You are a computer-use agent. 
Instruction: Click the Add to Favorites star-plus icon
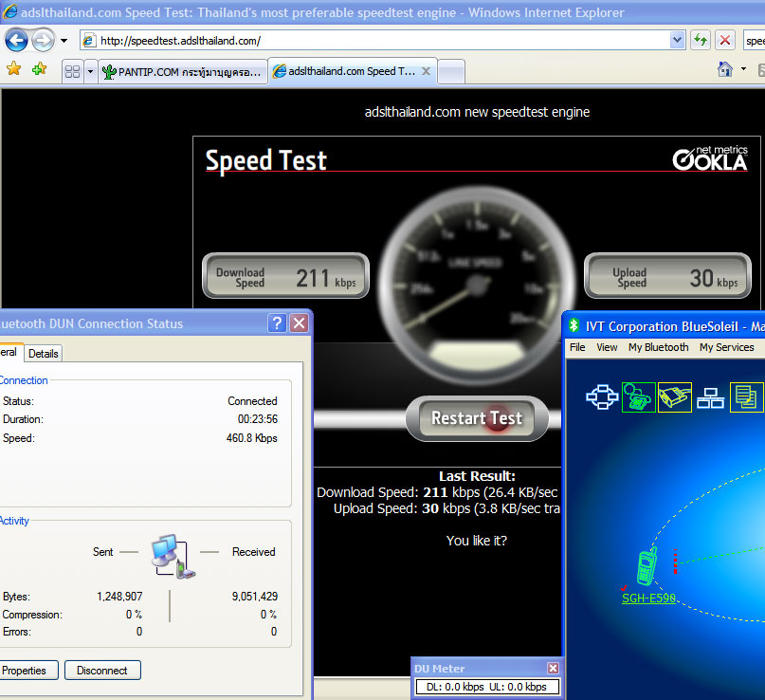(x=39, y=69)
